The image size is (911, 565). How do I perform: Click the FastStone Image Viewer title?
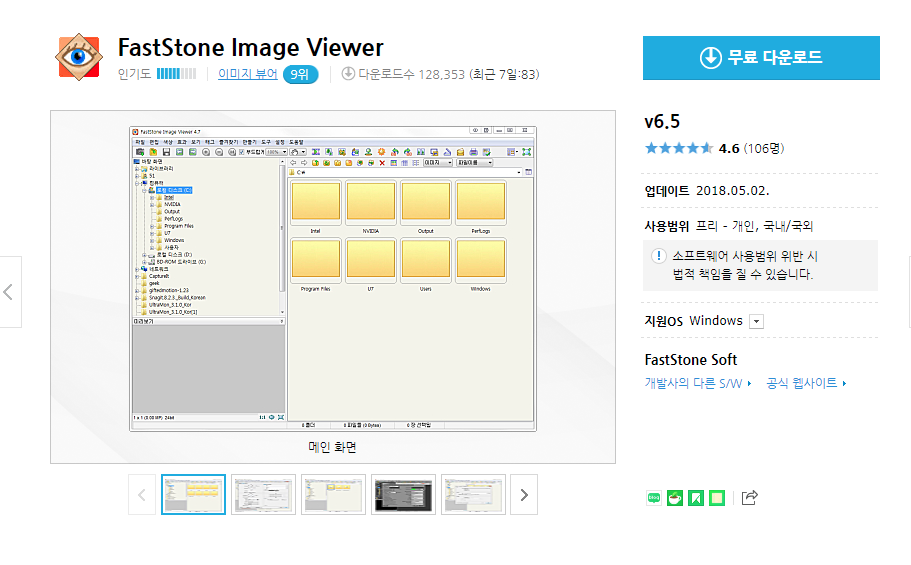tap(251, 48)
